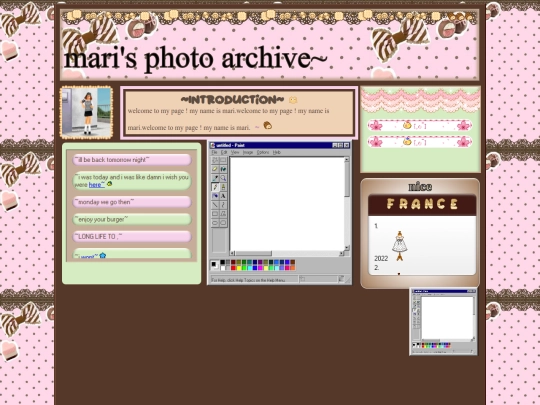Select the white swatch in Paint palette
Screen dimensions: 540x405
(x=222, y=268)
